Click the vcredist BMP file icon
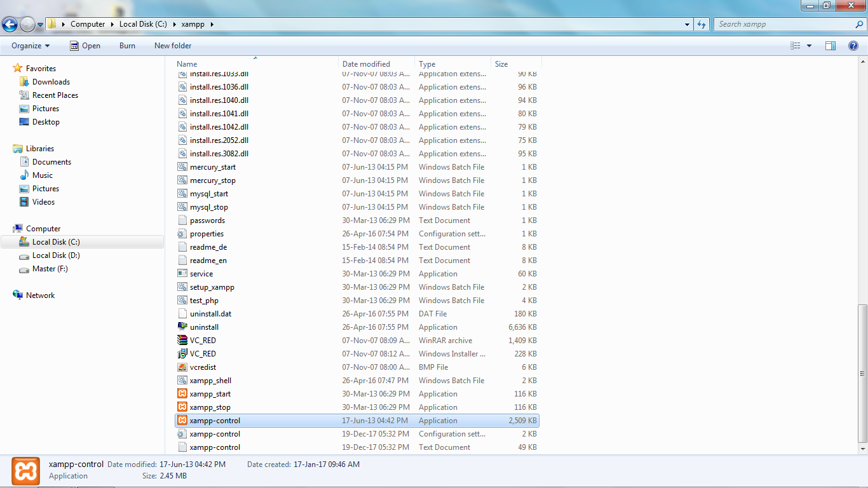The image size is (868, 488). (x=182, y=367)
